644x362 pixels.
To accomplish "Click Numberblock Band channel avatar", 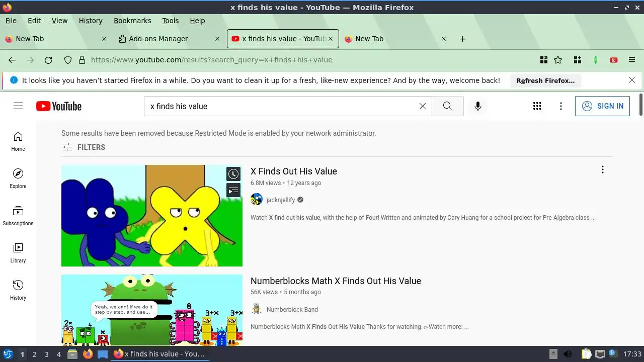I will point(257,309).
